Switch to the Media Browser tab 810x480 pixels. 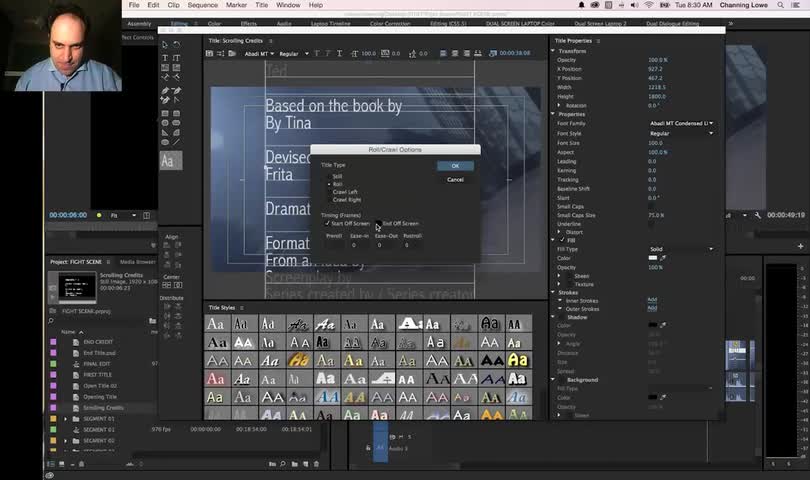click(137, 262)
